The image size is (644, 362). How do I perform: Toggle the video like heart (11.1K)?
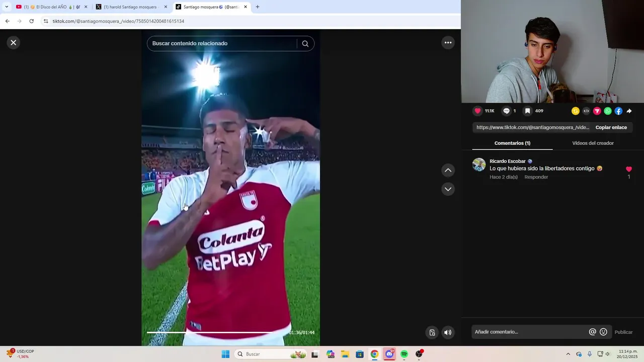[x=477, y=111]
